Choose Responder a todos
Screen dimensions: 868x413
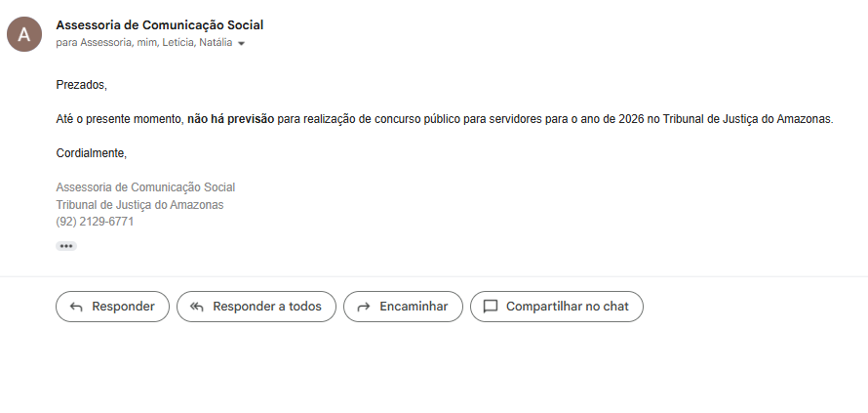tap(266, 307)
